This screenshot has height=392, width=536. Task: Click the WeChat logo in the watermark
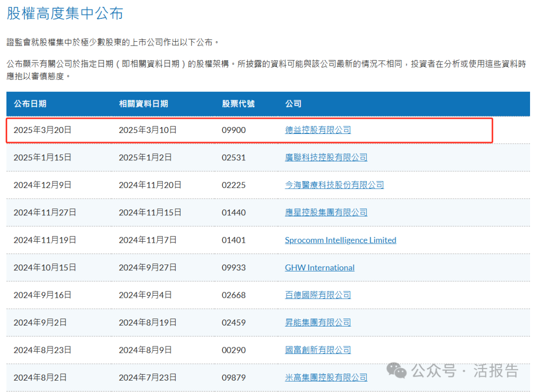(x=397, y=370)
